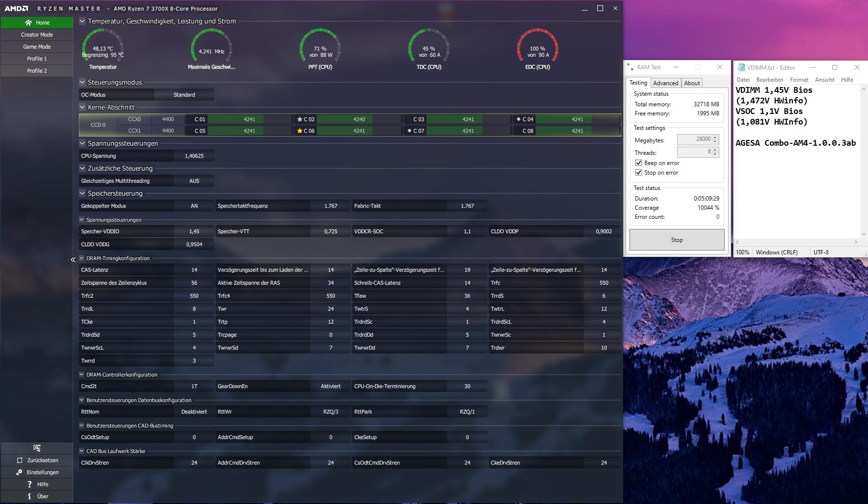Image resolution: width=868 pixels, height=504 pixels.
Task: Click the dot marker on core C 04
Action: 518,119
